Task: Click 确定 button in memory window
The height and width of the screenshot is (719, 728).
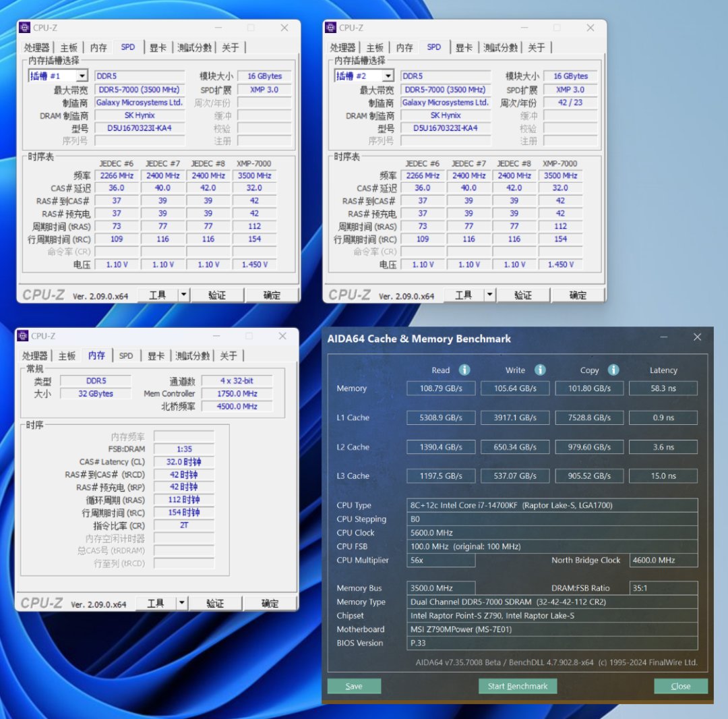Action: coord(270,603)
